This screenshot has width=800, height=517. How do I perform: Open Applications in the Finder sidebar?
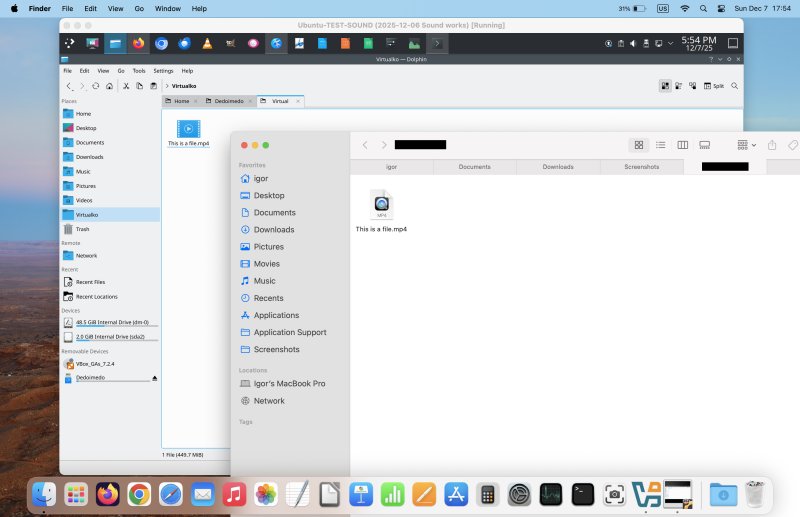pyautogui.click(x=276, y=315)
